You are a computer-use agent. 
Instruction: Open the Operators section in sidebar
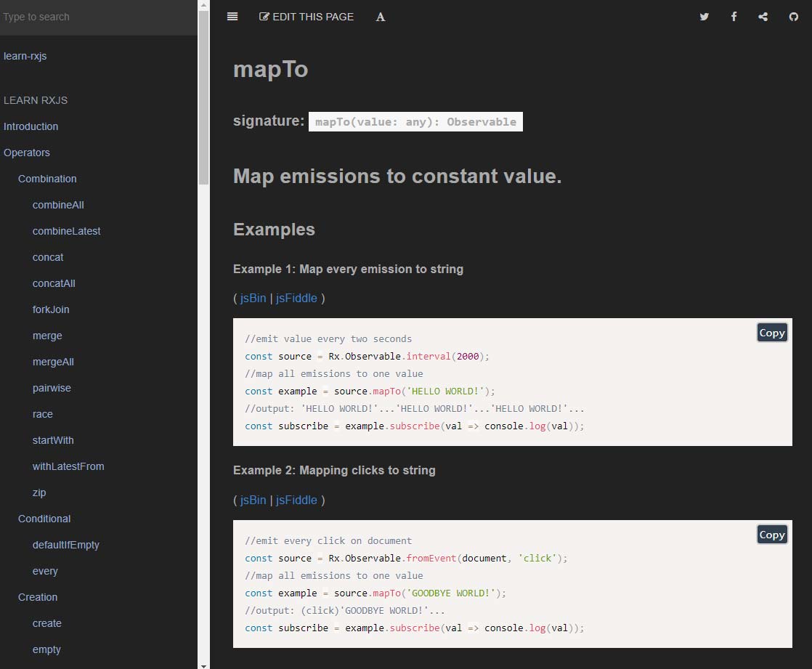26,153
